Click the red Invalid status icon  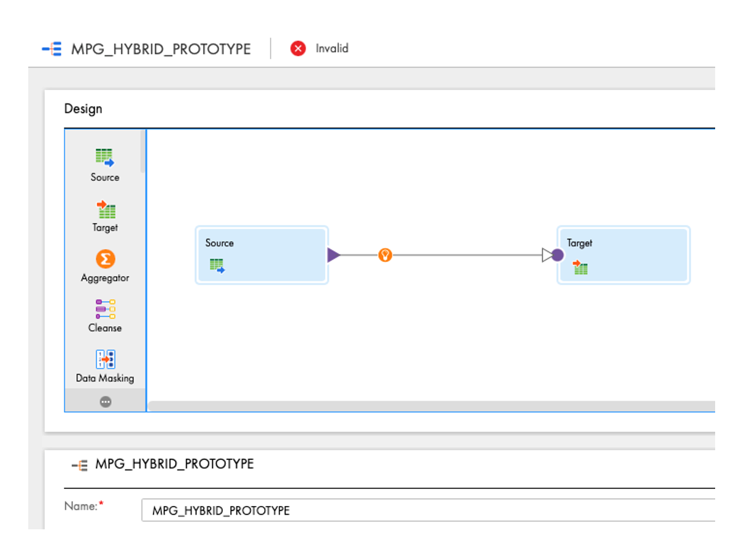(x=298, y=48)
